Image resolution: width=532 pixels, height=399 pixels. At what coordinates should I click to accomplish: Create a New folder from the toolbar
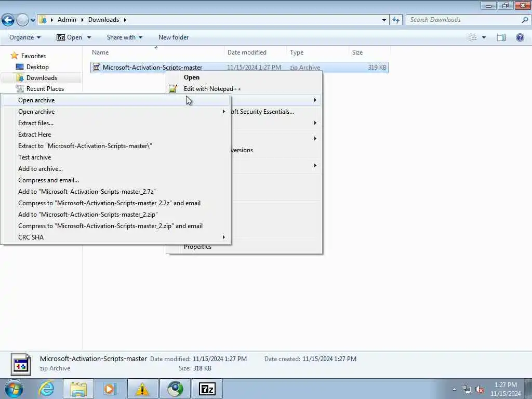coord(174,37)
